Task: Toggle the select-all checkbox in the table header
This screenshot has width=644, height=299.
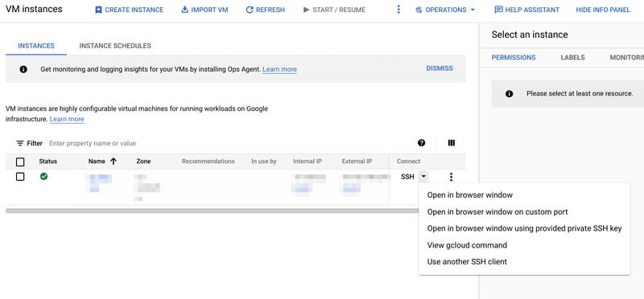Action: point(20,162)
